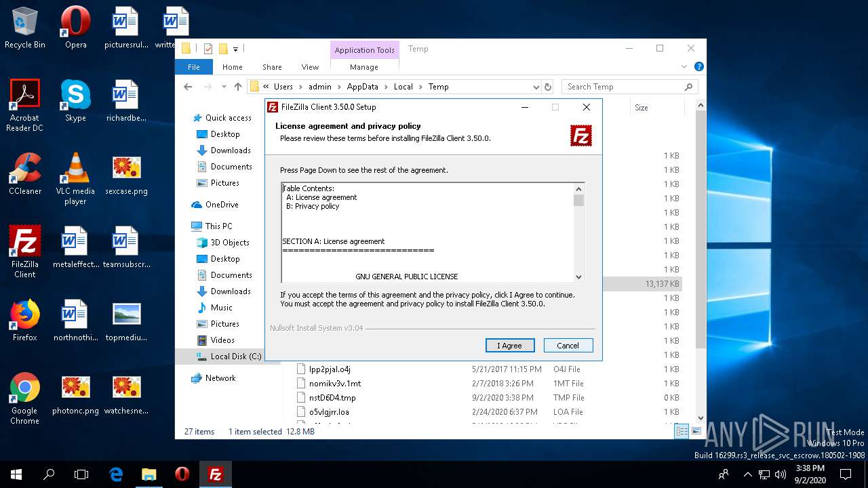Launch VLC media player shortcut
This screenshot has width=868, height=488.
point(75,178)
